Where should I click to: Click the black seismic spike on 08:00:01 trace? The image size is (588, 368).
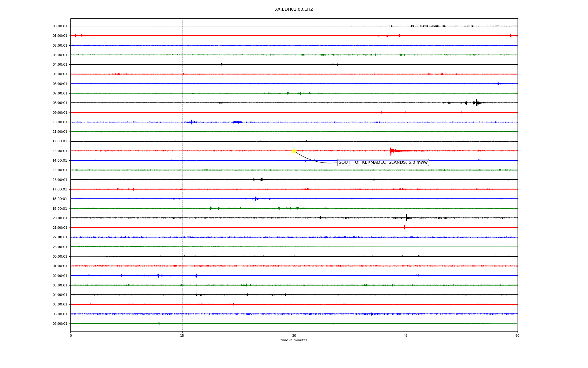[477, 103]
